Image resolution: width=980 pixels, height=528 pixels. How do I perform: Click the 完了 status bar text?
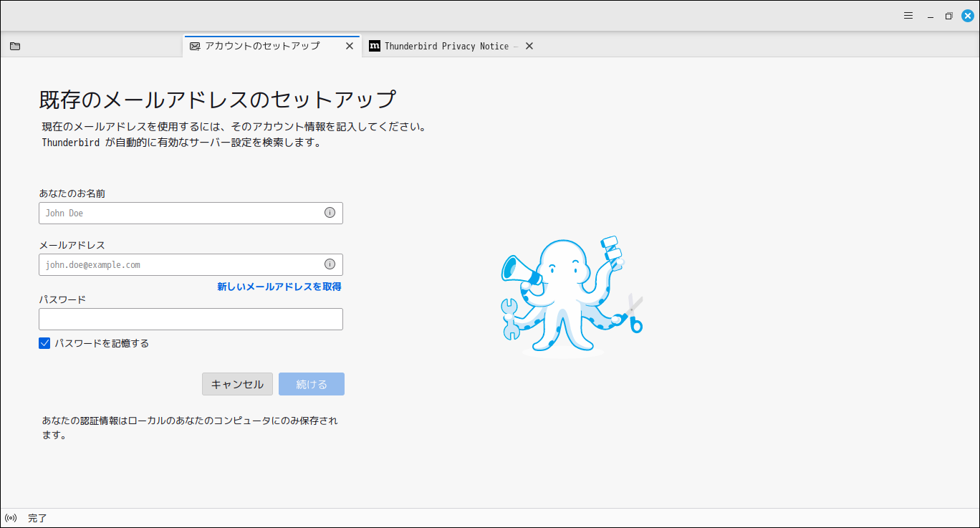[37, 518]
